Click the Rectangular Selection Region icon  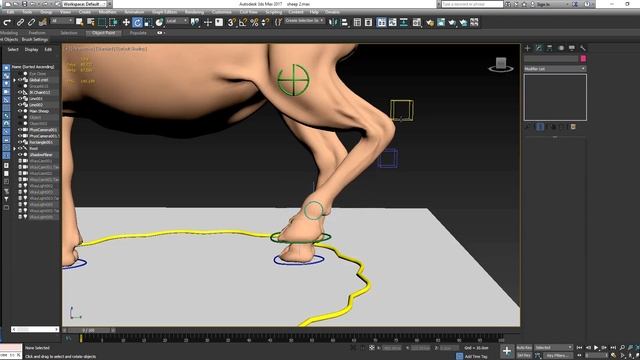[102, 22]
